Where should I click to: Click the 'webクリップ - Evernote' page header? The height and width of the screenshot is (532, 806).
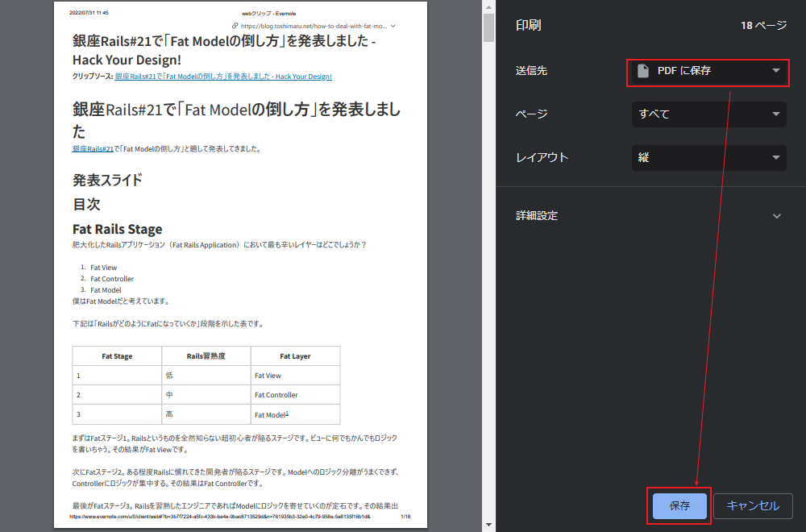click(x=269, y=14)
